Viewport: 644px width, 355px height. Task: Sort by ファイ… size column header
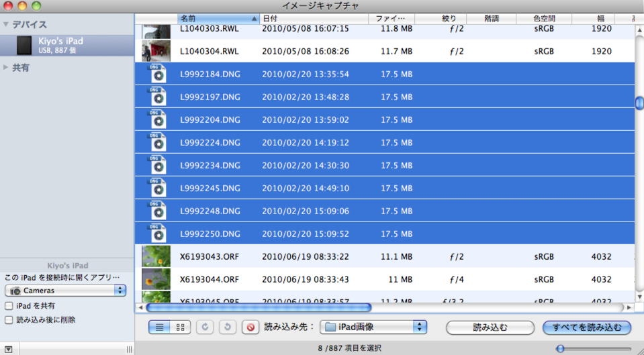coord(392,19)
